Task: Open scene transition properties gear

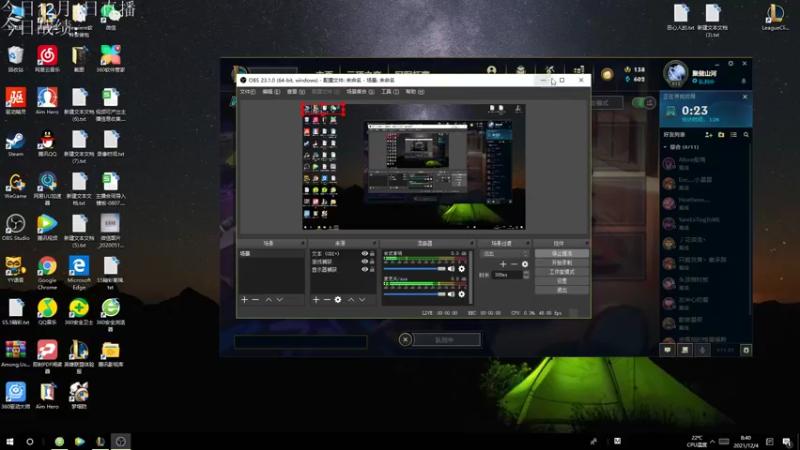Action: 525,264
